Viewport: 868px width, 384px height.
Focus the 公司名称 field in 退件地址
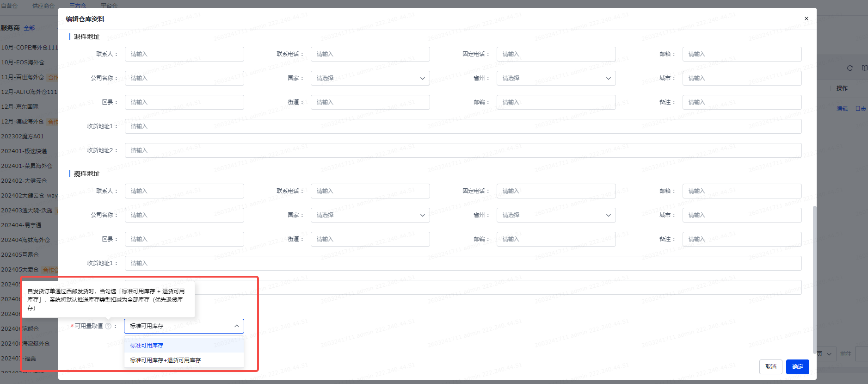pyautogui.click(x=184, y=78)
